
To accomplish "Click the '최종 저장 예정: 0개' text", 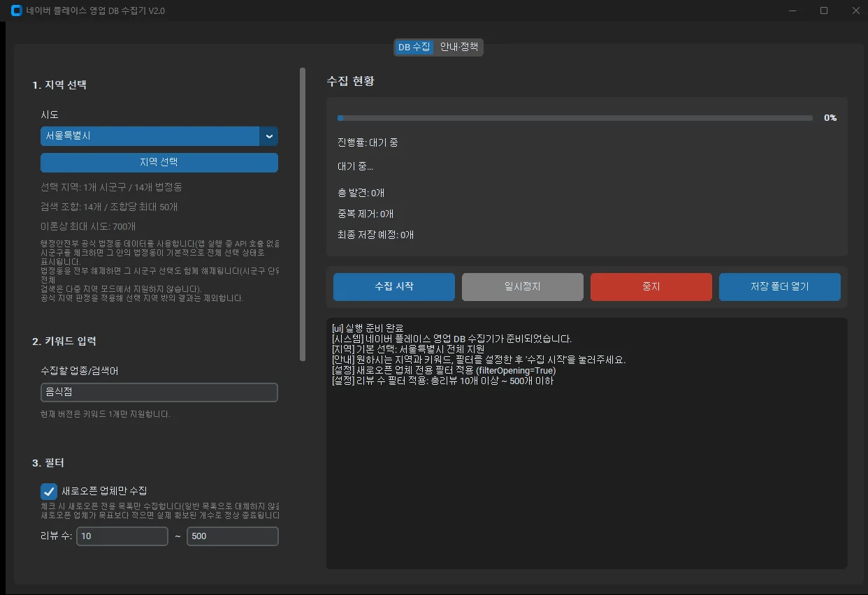I will tap(375, 235).
